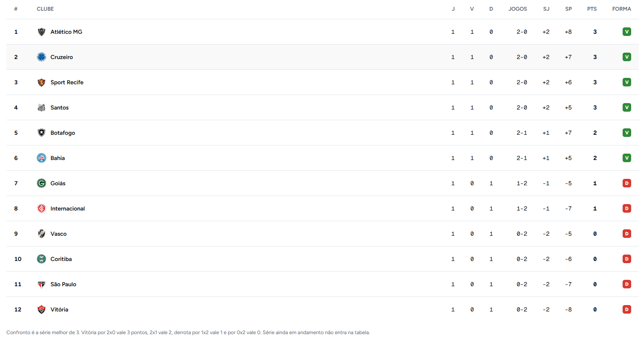Open the Cruzeiro team name link
This screenshot has height=341, width=644.
pyautogui.click(x=62, y=57)
